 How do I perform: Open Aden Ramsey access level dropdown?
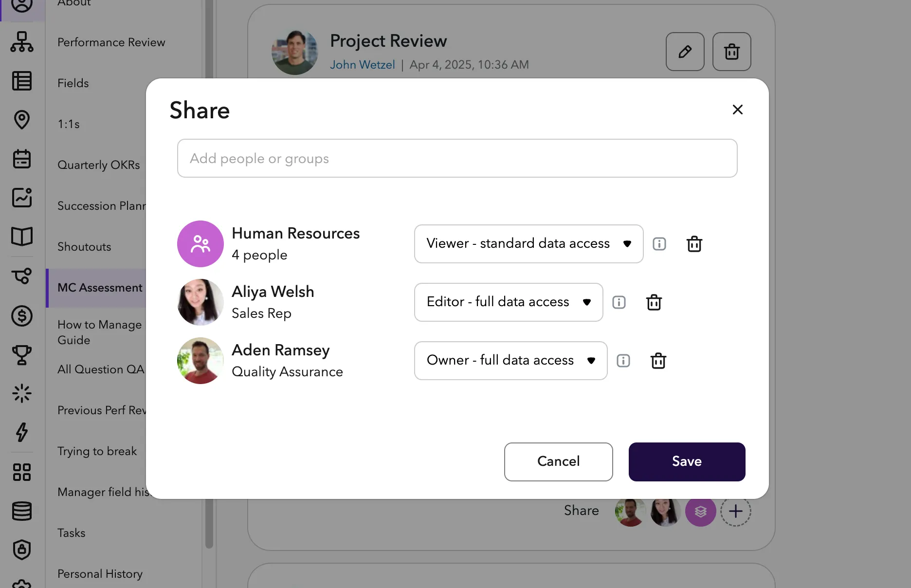pyautogui.click(x=511, y=361)
